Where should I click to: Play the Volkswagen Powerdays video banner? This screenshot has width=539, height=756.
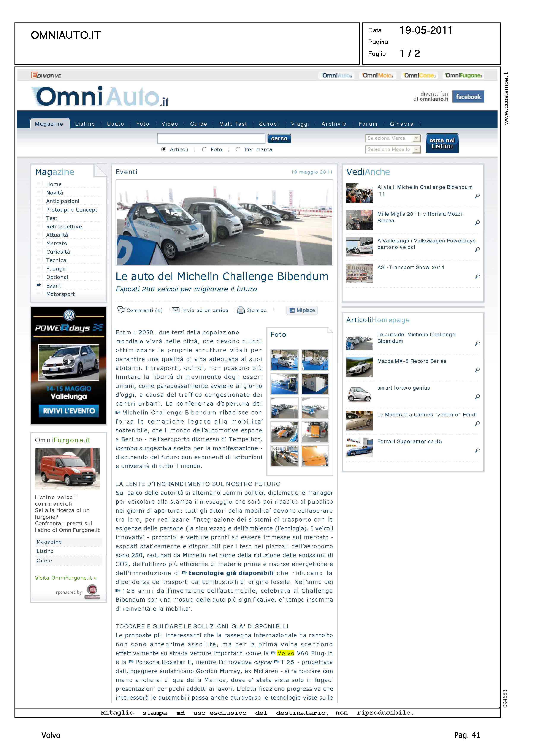[68, 362]
